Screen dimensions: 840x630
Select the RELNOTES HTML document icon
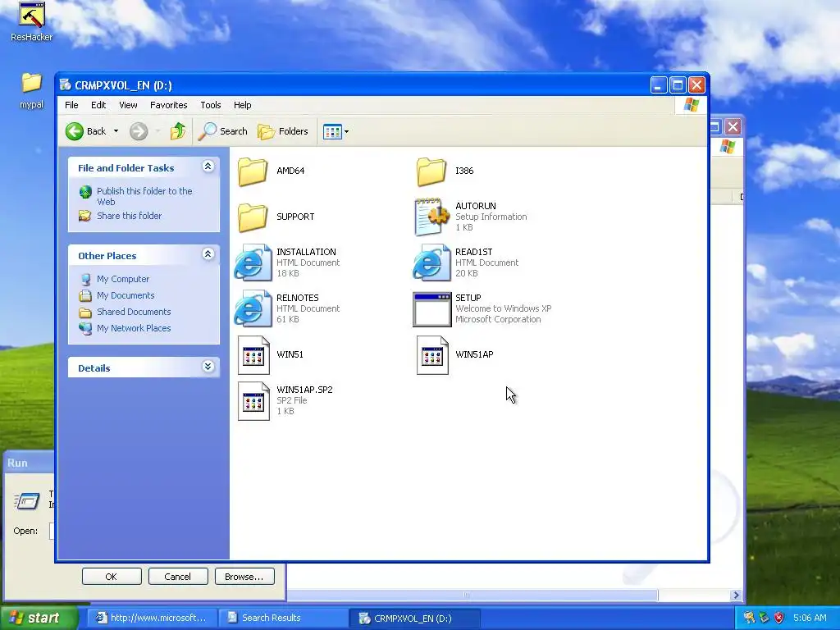point(253,308)
